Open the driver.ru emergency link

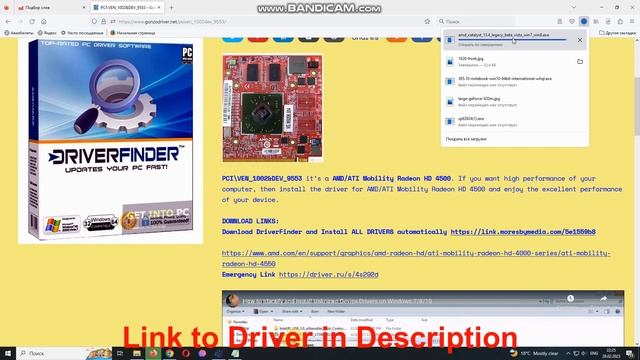(x=329, y=275)
